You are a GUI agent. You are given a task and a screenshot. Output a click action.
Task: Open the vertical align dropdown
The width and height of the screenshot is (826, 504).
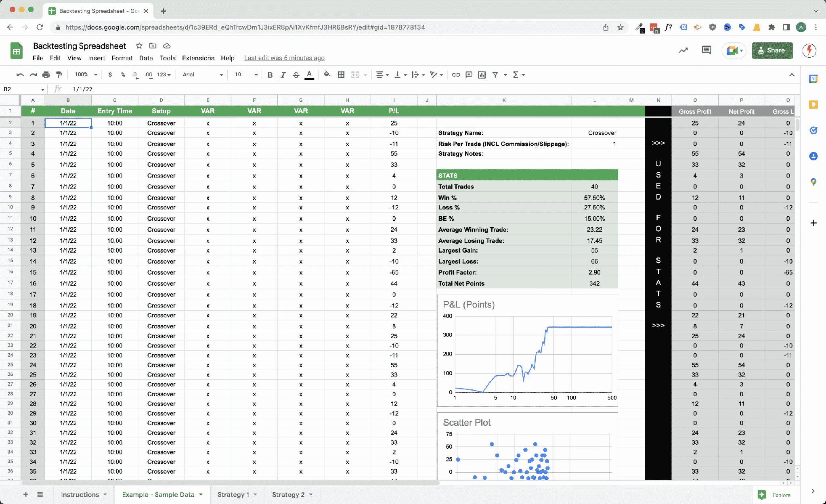coord(400,75)
